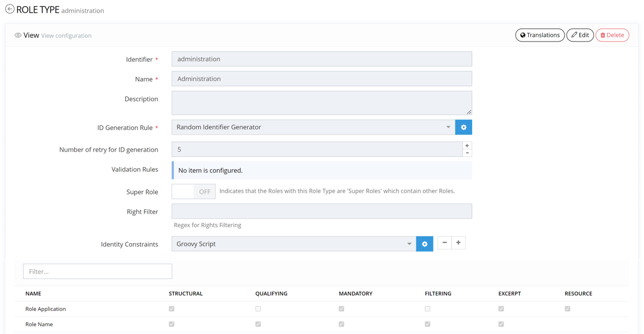
Task: Click the back arrow beside ROLE TYPE
Action: click(x=9, y=9)
